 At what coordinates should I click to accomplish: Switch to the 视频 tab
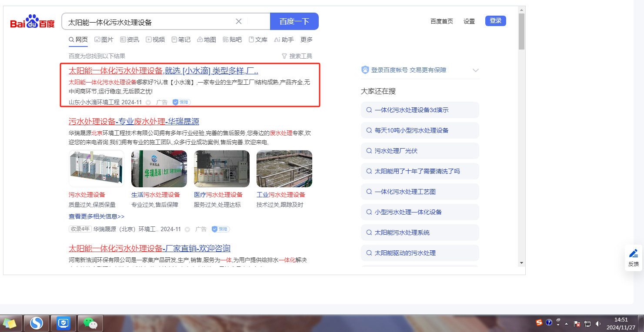point(155,40)
